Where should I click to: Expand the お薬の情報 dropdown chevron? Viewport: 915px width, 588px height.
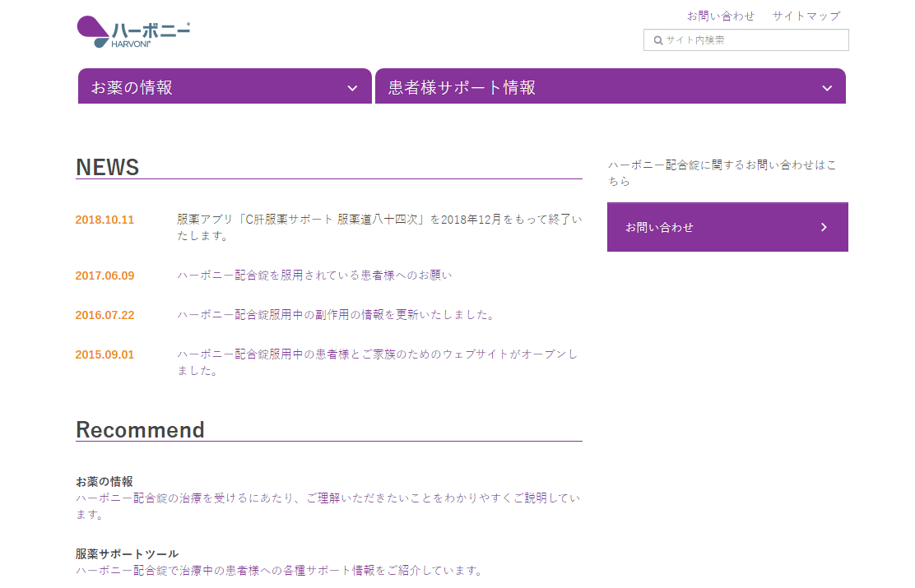352,88
